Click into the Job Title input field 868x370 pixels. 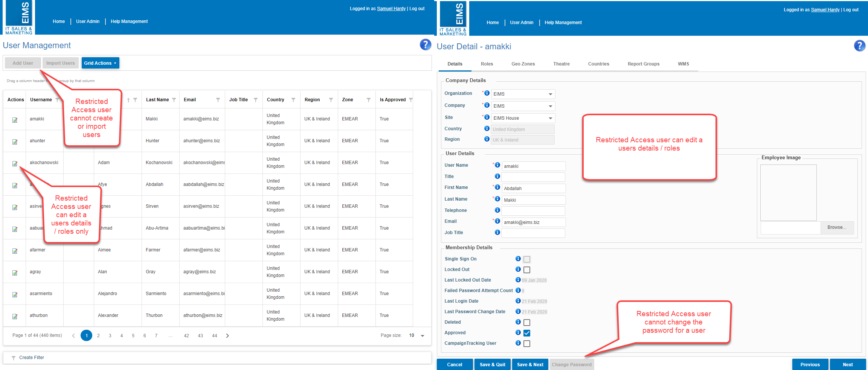click(x=534, y=233)
